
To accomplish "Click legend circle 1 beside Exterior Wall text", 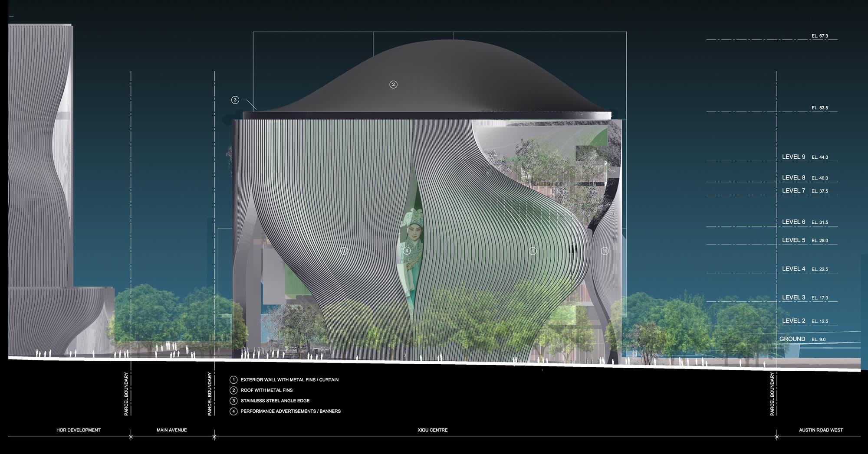I will (x=233, y=380).
